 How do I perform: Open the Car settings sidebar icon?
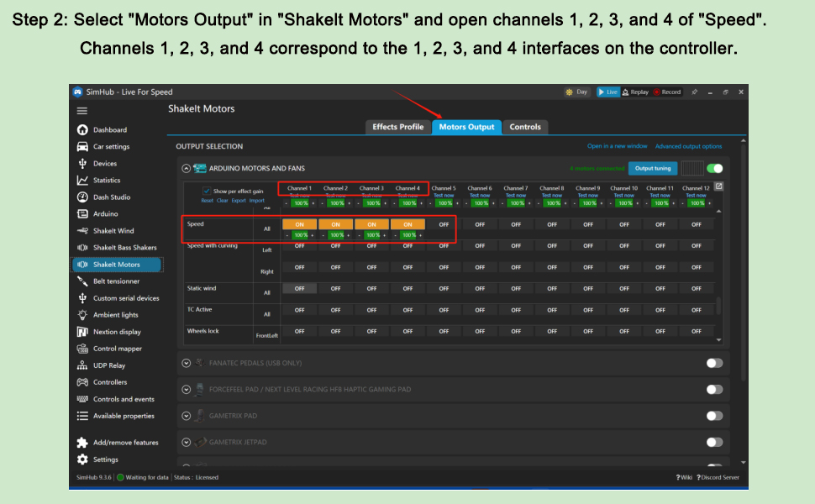82,146
